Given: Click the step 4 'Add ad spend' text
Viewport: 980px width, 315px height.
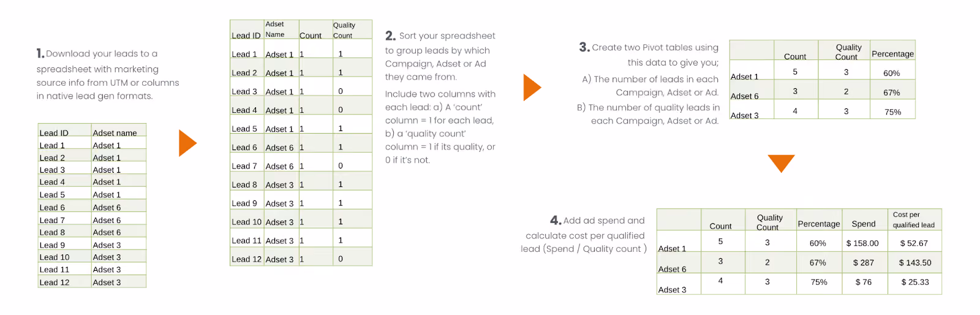Looking at the screenshot, I should pyautogui.click(x=604, y=221).
